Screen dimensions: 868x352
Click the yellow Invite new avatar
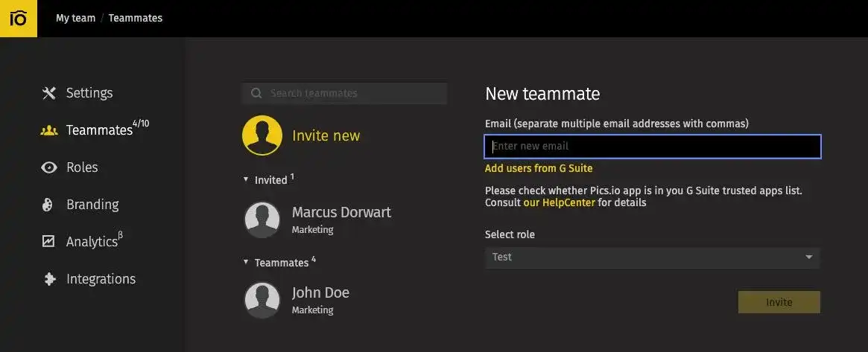(x=262, y=135)
